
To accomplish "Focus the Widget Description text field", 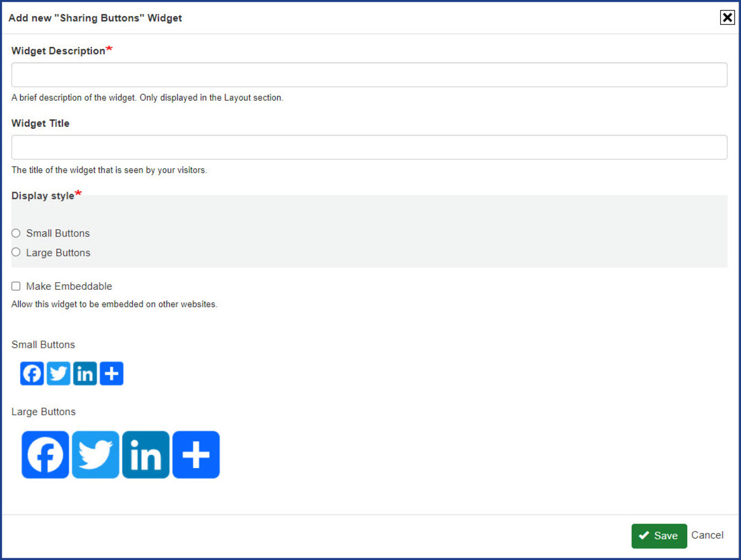I will (x=369, y=75).
